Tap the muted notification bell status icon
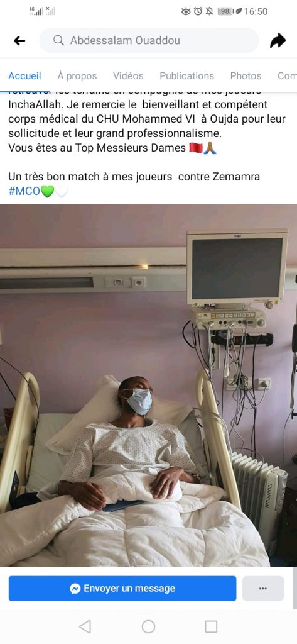The image size is (297, 644). (x=209, y=11)
